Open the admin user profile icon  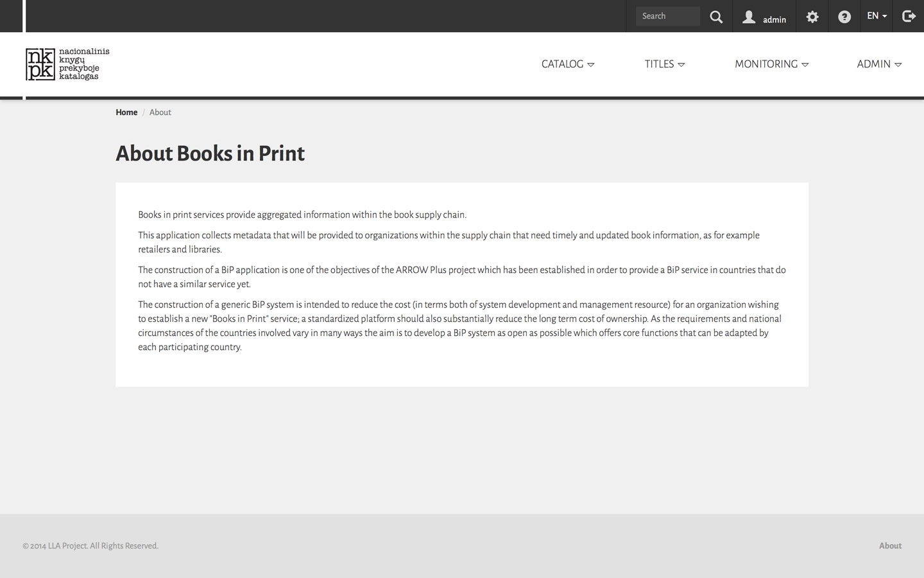pos(749,17)
